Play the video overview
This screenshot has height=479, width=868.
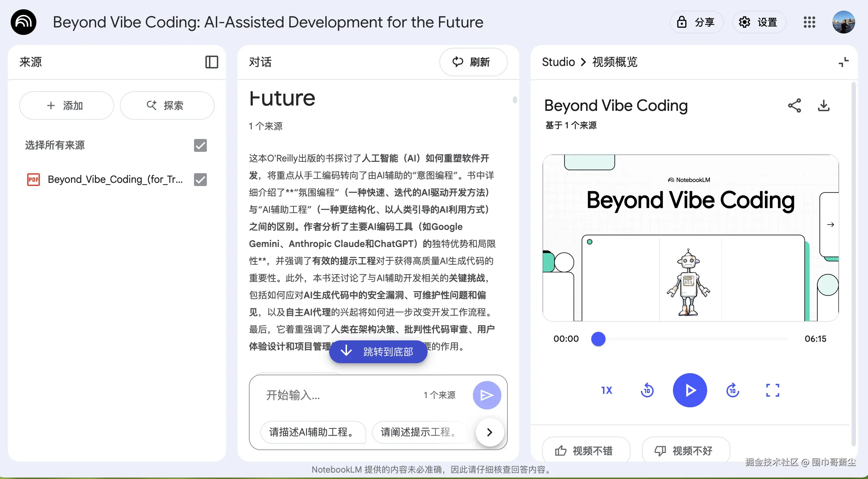point(690,390)
